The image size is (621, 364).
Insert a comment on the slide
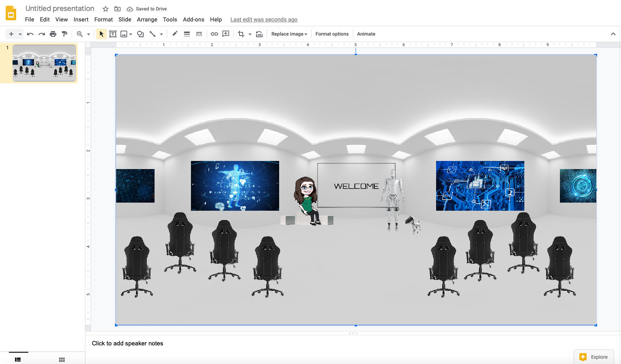click(x=225, y=34)
